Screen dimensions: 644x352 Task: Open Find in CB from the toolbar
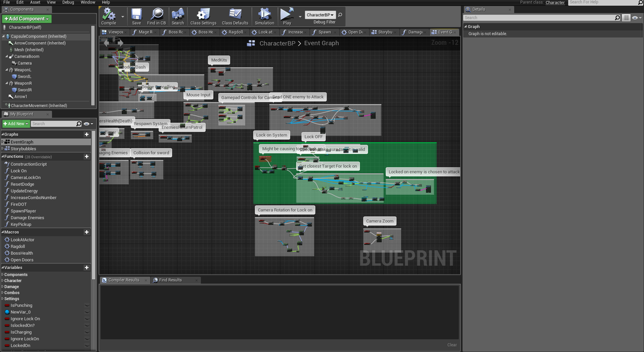156,15
